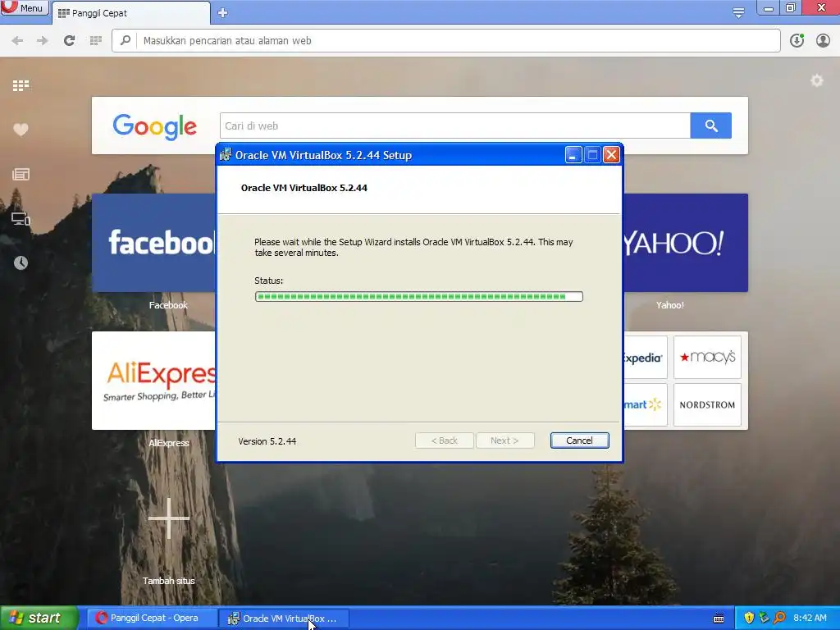Click the Facebook tile label

[x=168, y=305]
